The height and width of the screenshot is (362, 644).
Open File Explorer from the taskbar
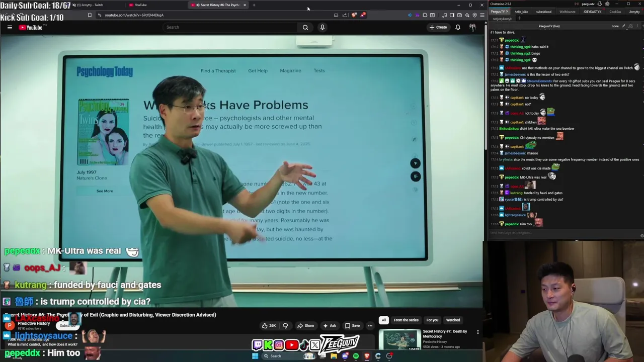click(334, 356)
